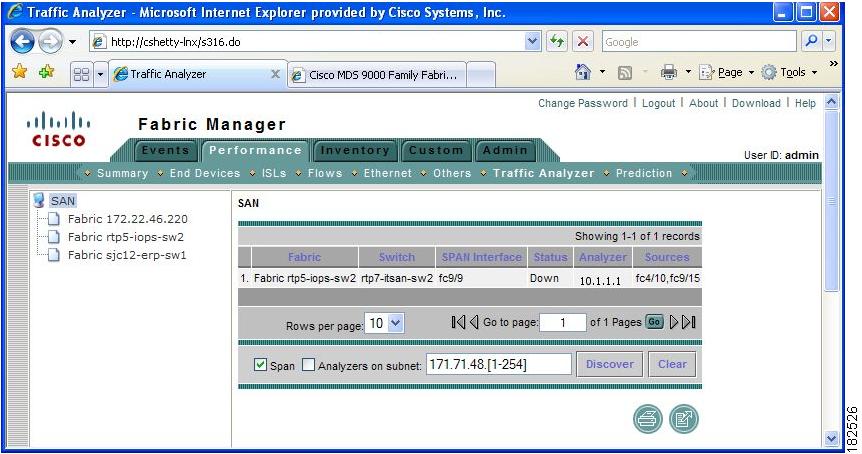Open the Prediction submenu item
Screen dimensions: 862x454
[644, 173]
